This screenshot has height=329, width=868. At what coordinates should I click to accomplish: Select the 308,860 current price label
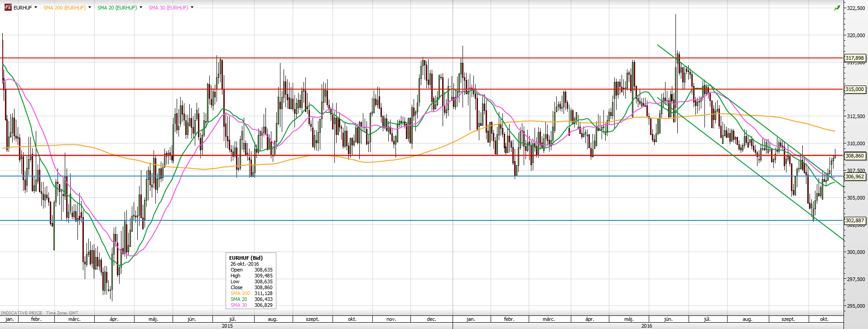[x=855, y=156]
